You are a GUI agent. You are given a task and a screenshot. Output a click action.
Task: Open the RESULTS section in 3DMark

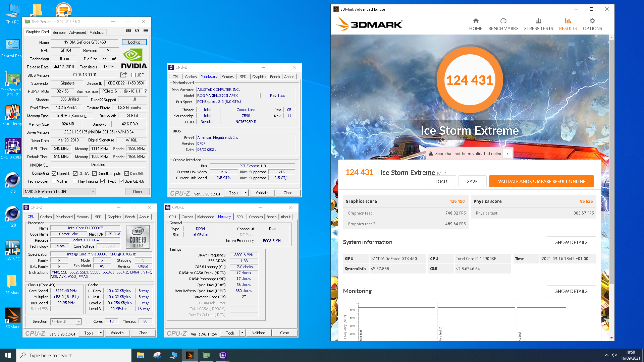pyautogui.click(x=568, y=24)
